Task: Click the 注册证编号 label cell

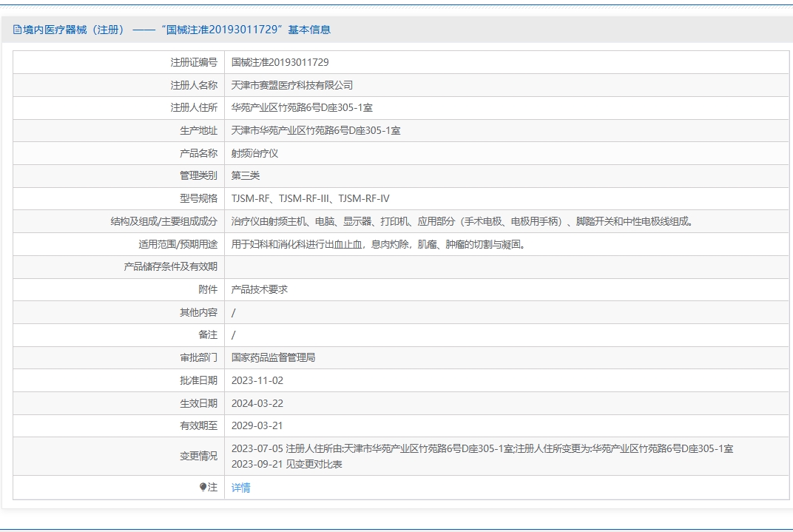Action: pos(119,62)
